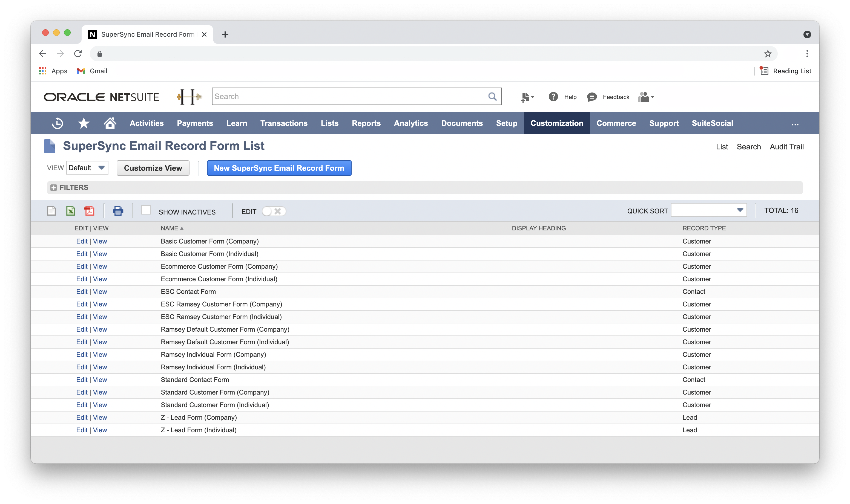Export list using the Excel icon

pos(70,211)
